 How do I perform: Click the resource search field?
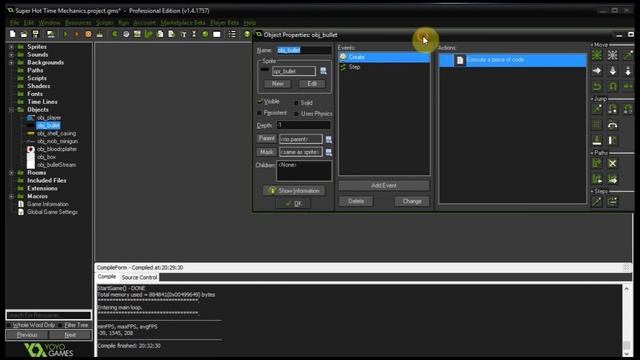(x=49, y=315)
